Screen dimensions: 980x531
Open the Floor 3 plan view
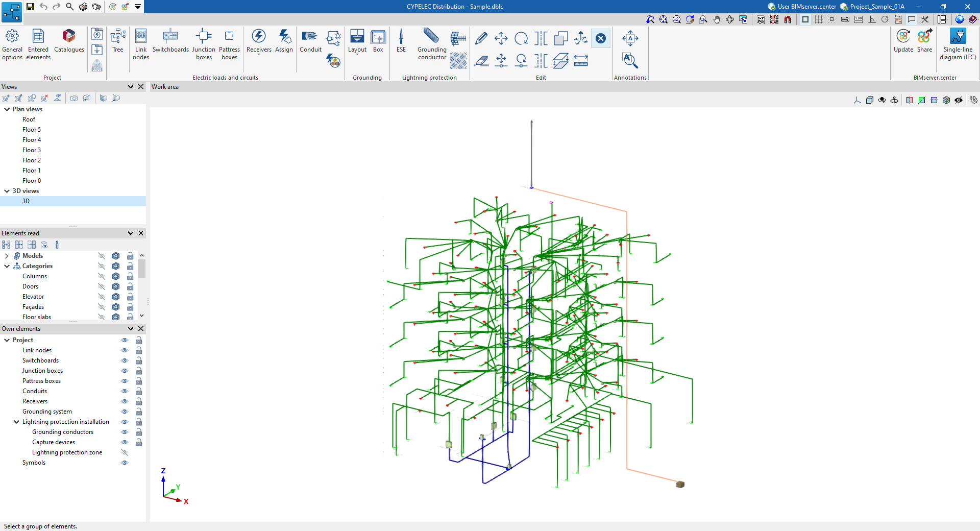click(x=32, y=150)
